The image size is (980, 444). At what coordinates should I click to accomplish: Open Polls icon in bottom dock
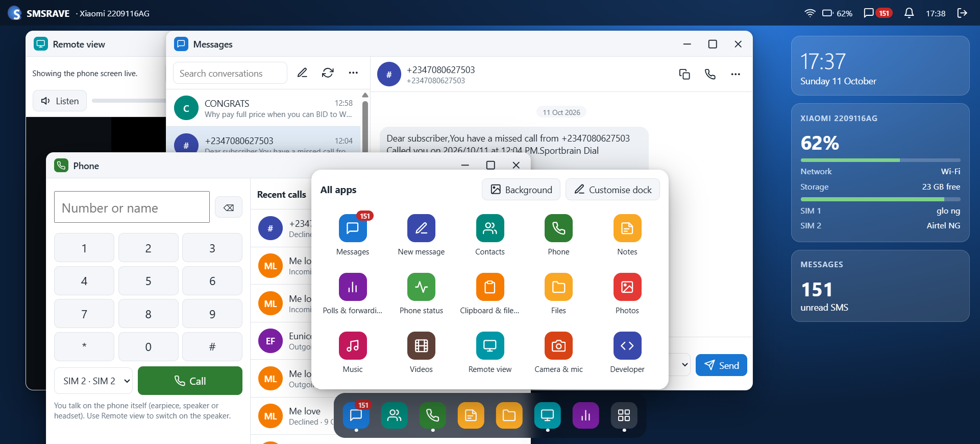[585, 415]
